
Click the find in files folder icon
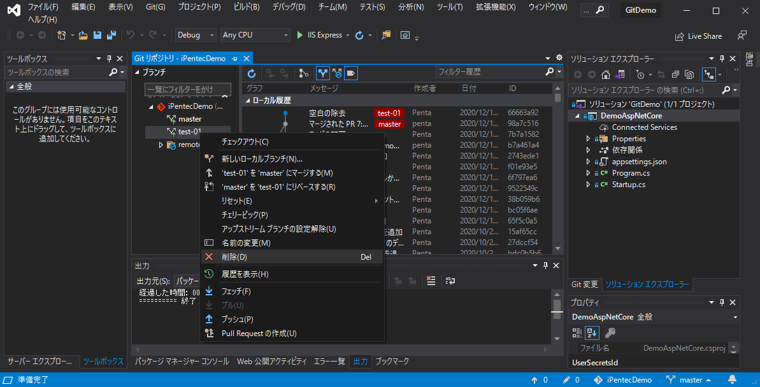coord(386,35)
